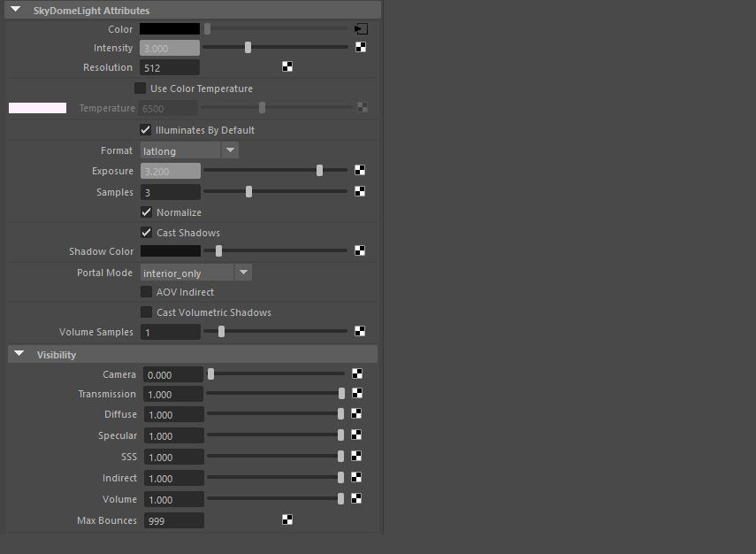Click the Samples checker map icon
The height and width of the screenshot is (554, 756).
point(360,191)
